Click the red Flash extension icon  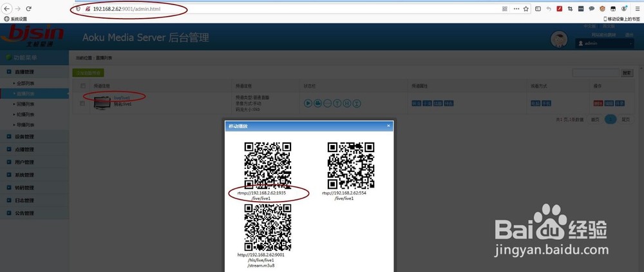click(x=560, y=8)
